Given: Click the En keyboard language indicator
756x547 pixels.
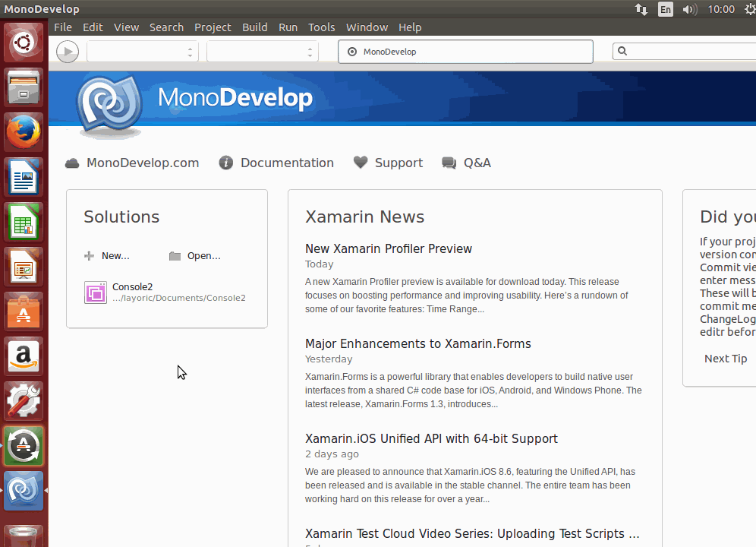Looking at the screenshot, I should click(x=666, y=9).
